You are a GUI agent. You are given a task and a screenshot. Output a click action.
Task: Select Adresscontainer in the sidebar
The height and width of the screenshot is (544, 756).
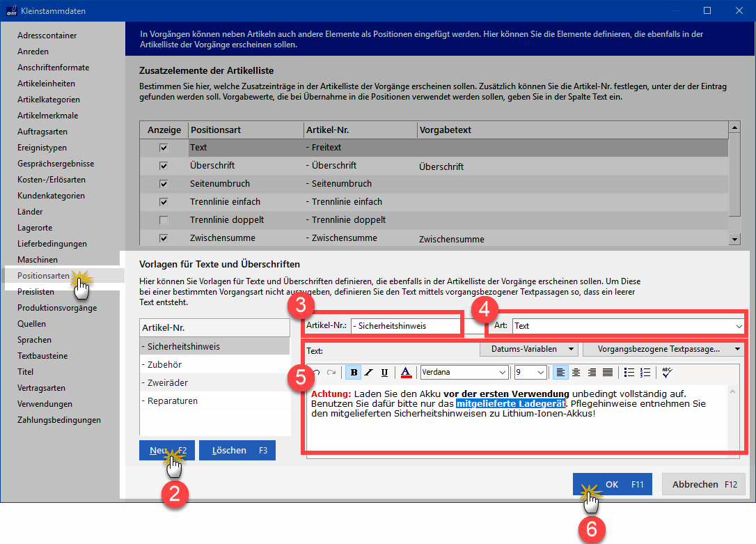point(47,36)
